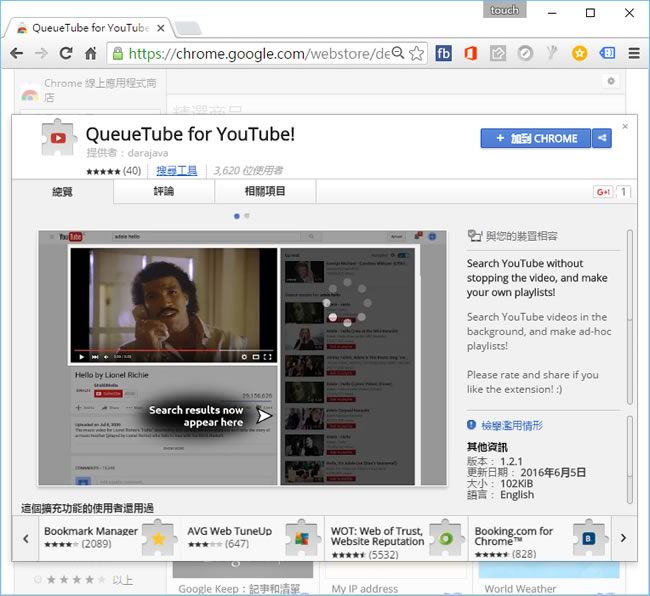The width and height of the screenshot is (650, 596).
Task: Open the Bookmark Manager related extension
Action: pyautogui.click(x=110, y=538)
